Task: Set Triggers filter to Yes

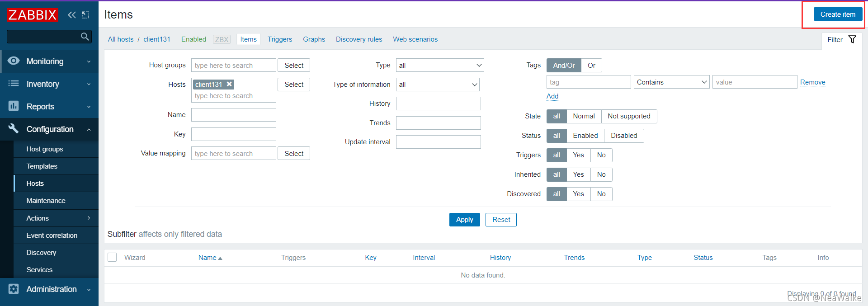Action: pos(578,155)
